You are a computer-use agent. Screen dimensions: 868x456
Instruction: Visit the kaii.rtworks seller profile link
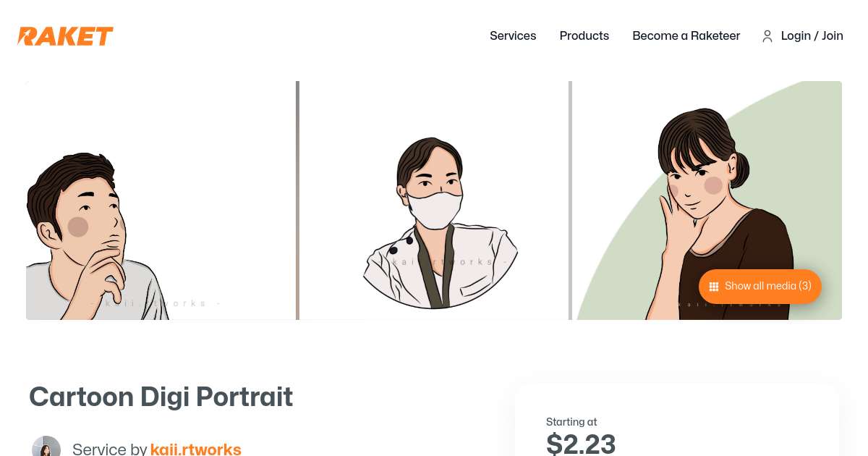pos(195,449)
